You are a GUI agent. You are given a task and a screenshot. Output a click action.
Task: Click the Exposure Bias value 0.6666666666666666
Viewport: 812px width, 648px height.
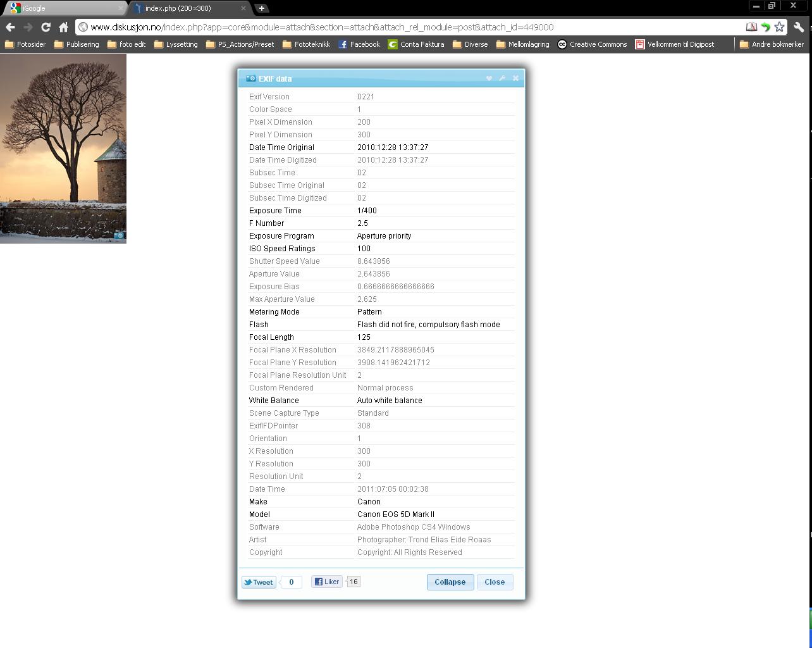(x=395, y=287)
